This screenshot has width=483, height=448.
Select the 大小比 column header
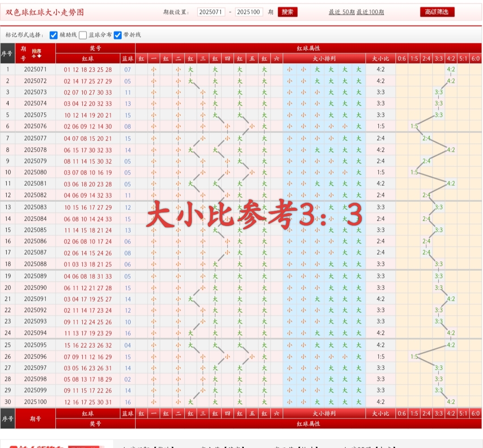(x=381, y=57)
